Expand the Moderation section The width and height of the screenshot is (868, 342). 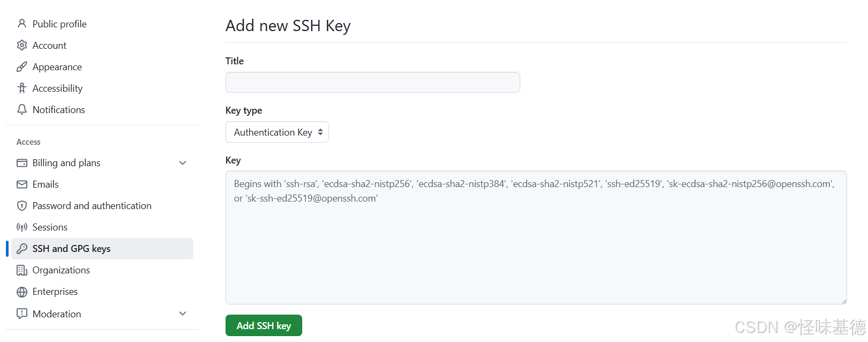pyautogui.click(x=183, y=313)
